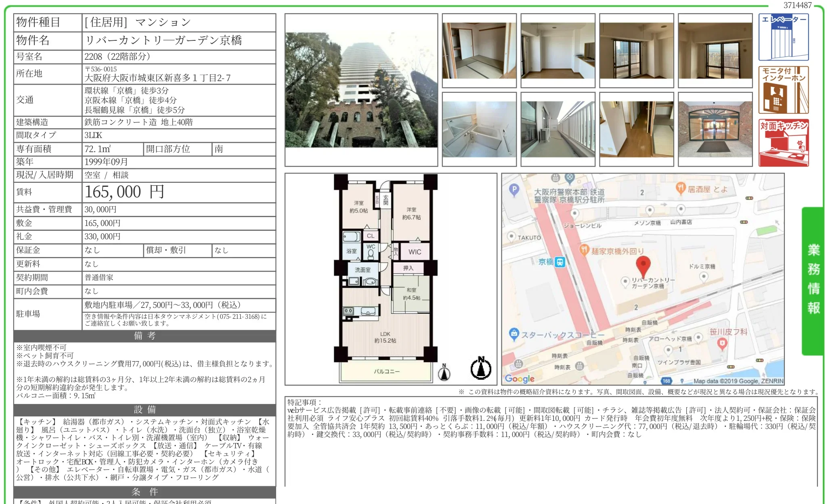Click the monitor intercom (モニタ付インターホン) icon

(783, 90)
